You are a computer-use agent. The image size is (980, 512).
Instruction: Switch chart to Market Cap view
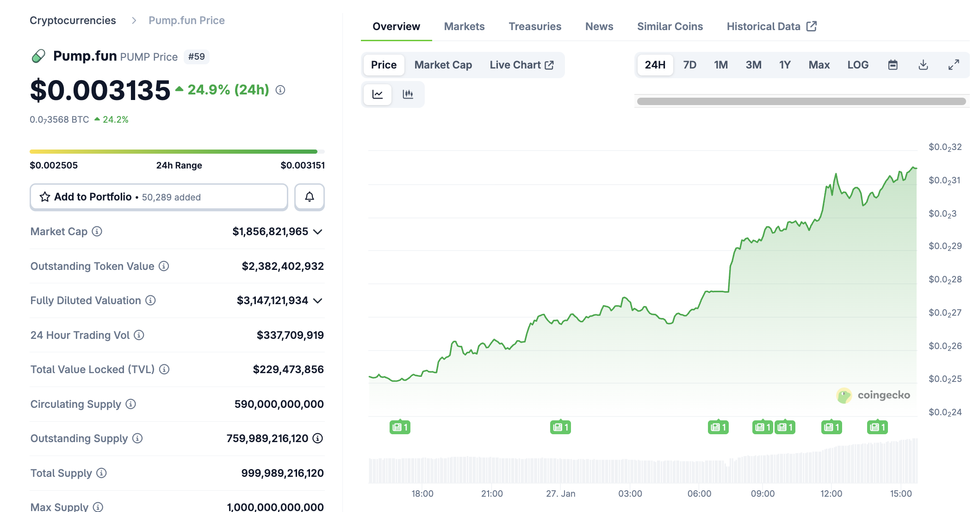(x=442, y=65)
